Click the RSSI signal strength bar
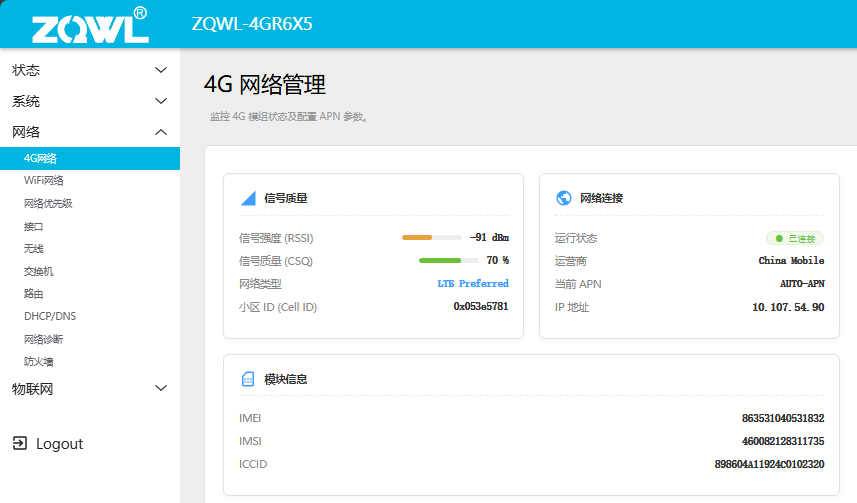Screen dimensions: 857x503 (432, 237)
